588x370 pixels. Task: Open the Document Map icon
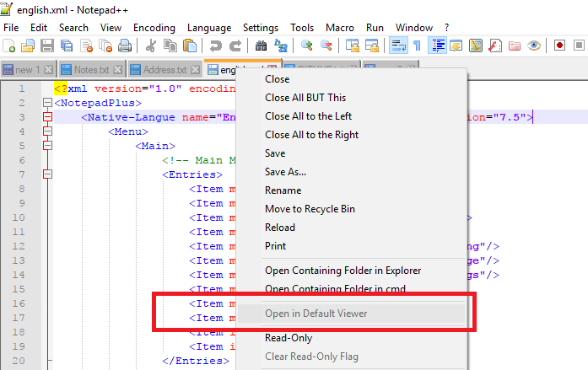pyautogui.click(x=476, y=46)
